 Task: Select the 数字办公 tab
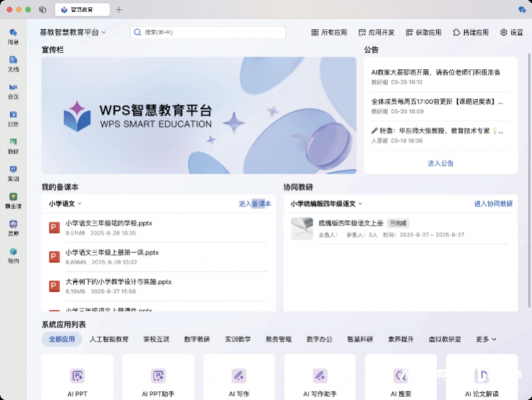(319, 339)
